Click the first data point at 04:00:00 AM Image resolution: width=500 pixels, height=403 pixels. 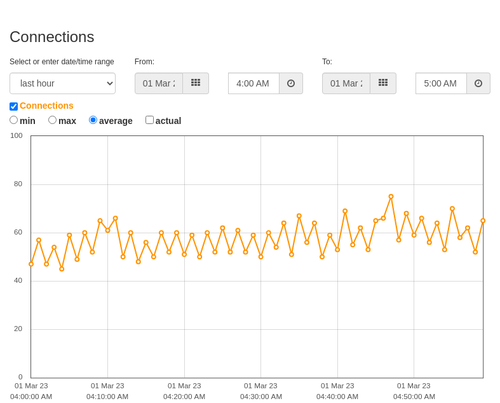tap(31, 264)
